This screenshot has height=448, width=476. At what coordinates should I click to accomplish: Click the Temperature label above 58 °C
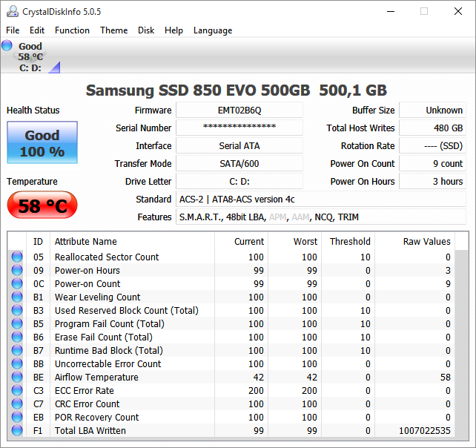(32, 181)
